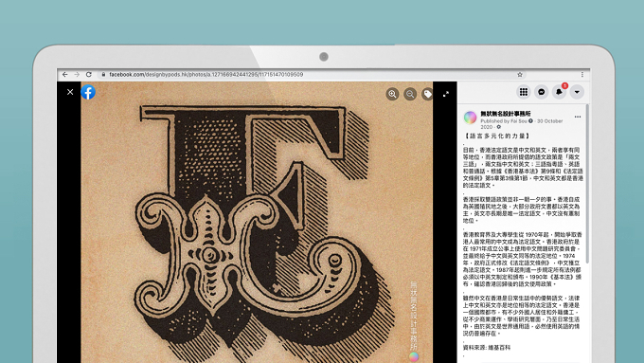Screen dimensions: 644x363
Task: Bookmark this page with the star
Action: pyautogui.click(x=520, y=75)
